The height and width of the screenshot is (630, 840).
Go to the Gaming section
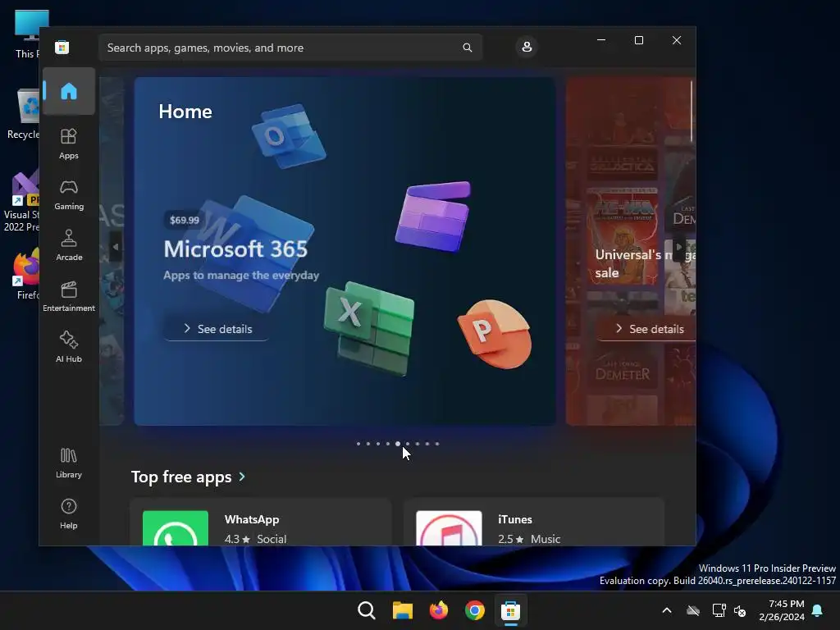tap(69, 194)
